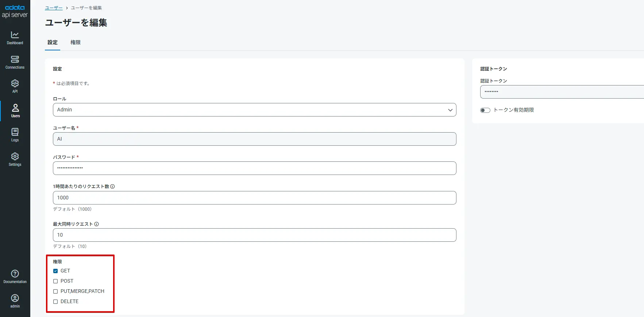Click the パスワード input field
644x317 pixels.
(254, 168)
